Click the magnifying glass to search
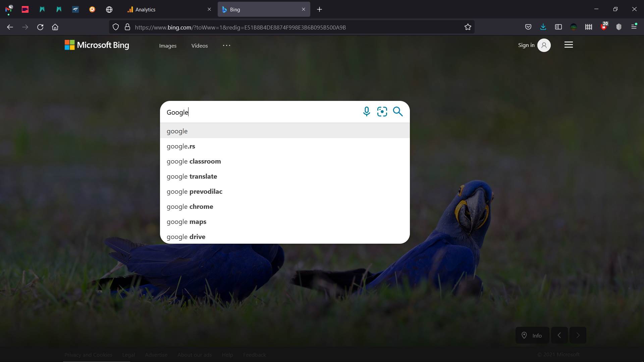644x362 pixels. pyautogui.click(x=397, y=112)
